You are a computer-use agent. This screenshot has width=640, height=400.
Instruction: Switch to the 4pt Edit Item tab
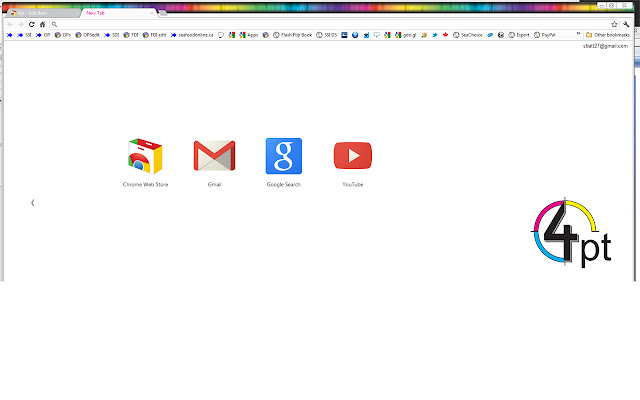point(42,13)
